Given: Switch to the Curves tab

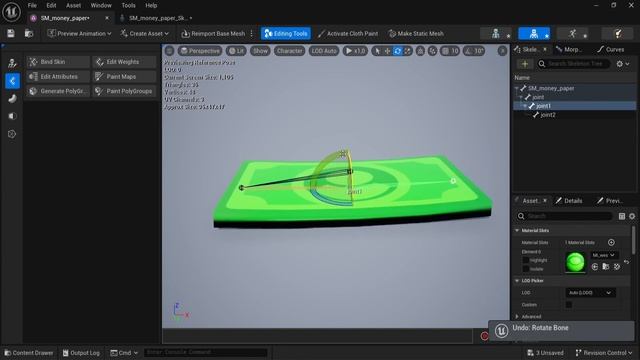Looking at the screenshot, I should click(611, 49).
